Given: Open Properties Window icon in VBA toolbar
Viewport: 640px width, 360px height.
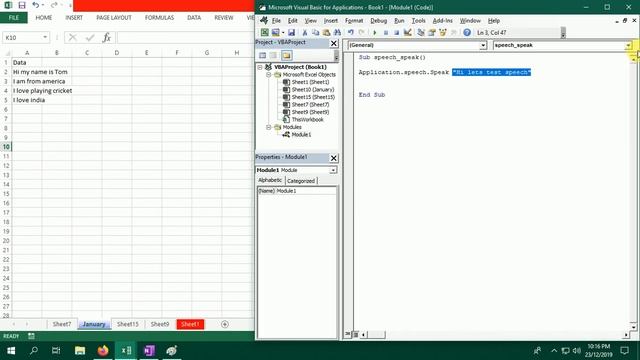Looking at the screenshot, I should click(x=432, y=32).
